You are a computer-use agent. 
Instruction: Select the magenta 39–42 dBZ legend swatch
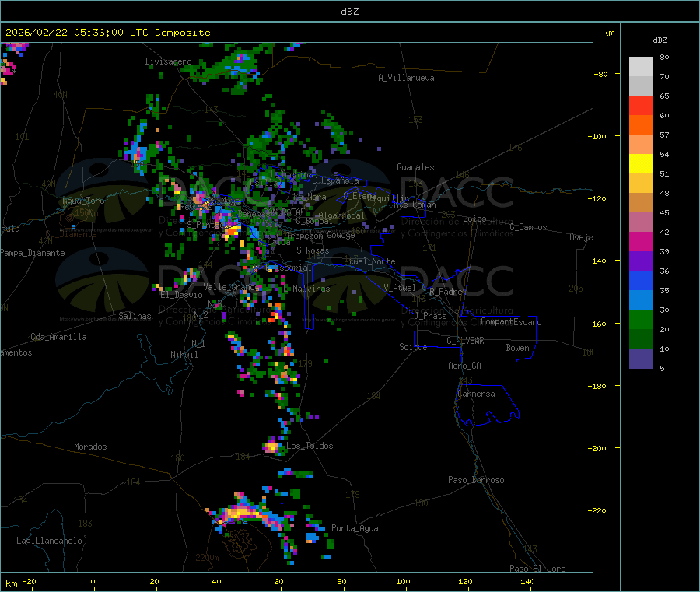(x=641, y=241)
